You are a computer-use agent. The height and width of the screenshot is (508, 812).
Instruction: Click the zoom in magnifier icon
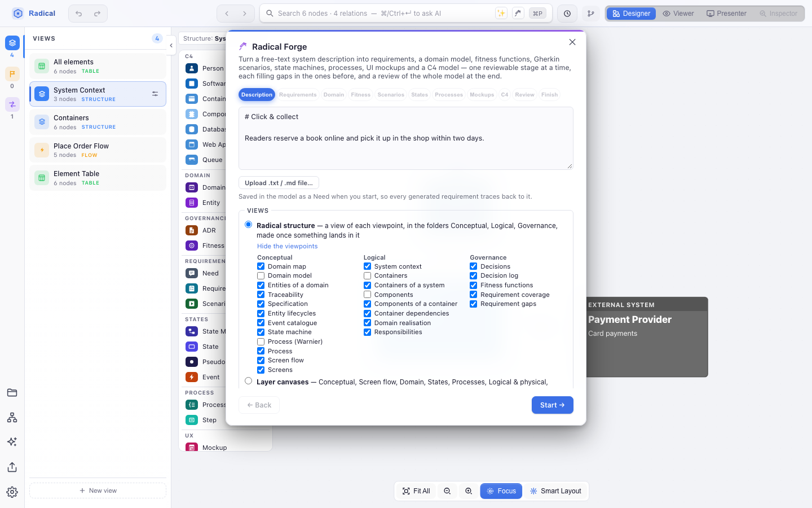click(469, 491)
